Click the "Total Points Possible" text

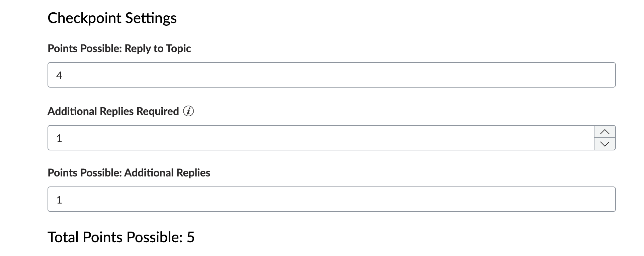tap(114, 237)
